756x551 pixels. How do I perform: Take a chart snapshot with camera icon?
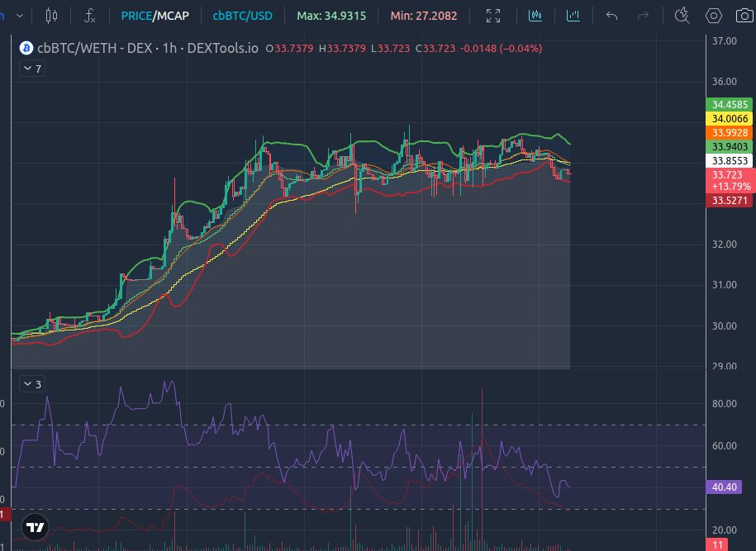[745, 16]
